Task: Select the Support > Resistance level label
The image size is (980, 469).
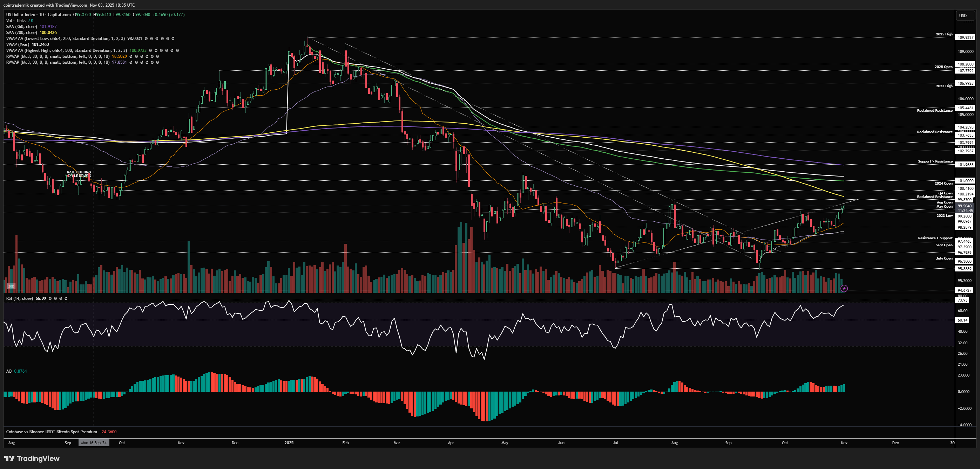Action: (935, 161)
